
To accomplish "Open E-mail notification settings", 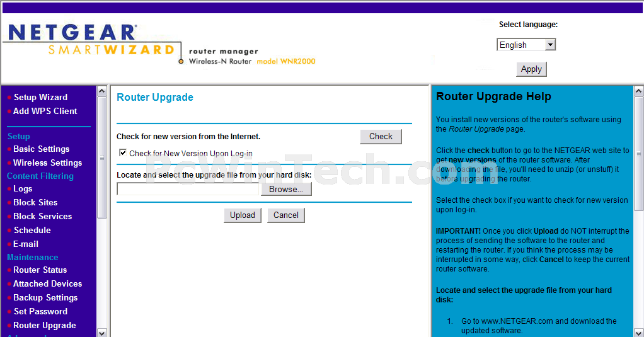I will (25, 244).
